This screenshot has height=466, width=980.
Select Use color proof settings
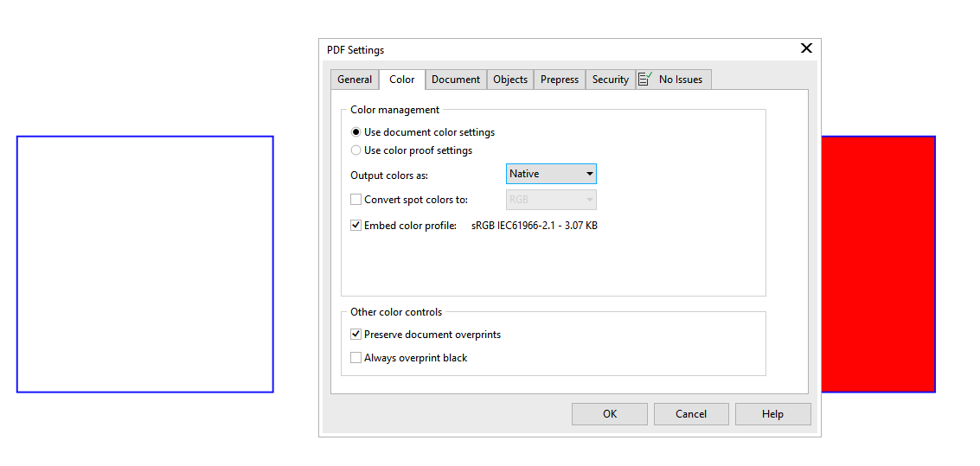pos(412,150)
